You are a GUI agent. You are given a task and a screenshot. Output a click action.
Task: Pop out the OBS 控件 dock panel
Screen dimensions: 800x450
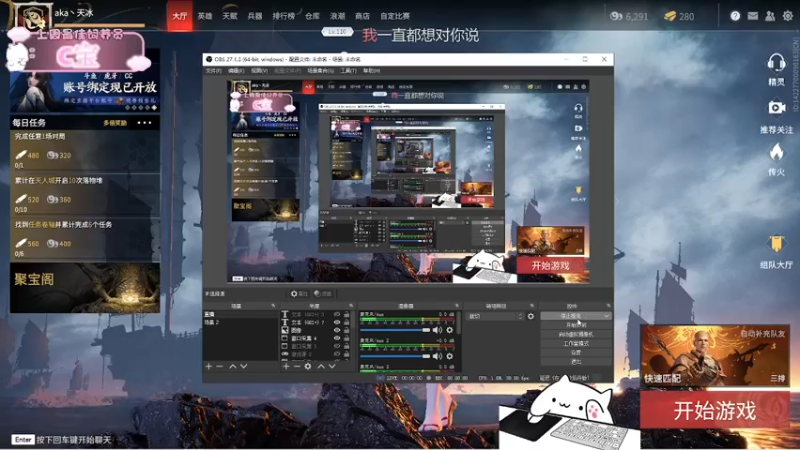click(608, 306)
